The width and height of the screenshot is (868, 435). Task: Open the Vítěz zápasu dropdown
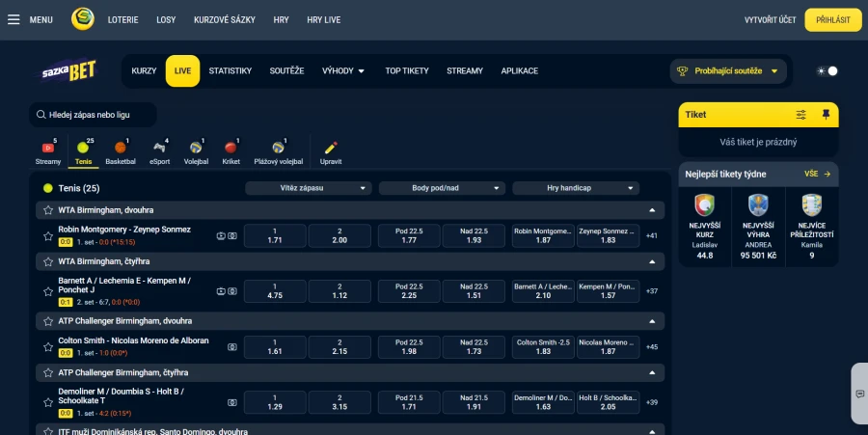pyautogui.click(x=309, y=188)
